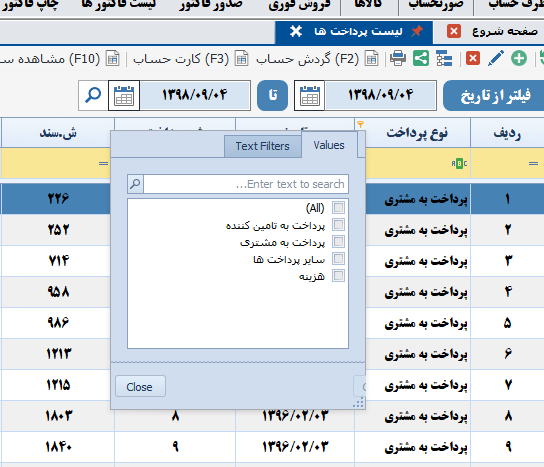Tick the پرداخت به تامین کننده checkbox
Screen dimensions: 544x467
click(x=338, y=224)
